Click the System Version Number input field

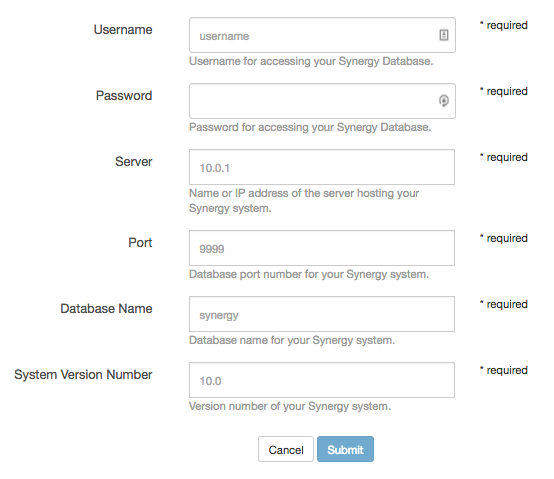322,380
